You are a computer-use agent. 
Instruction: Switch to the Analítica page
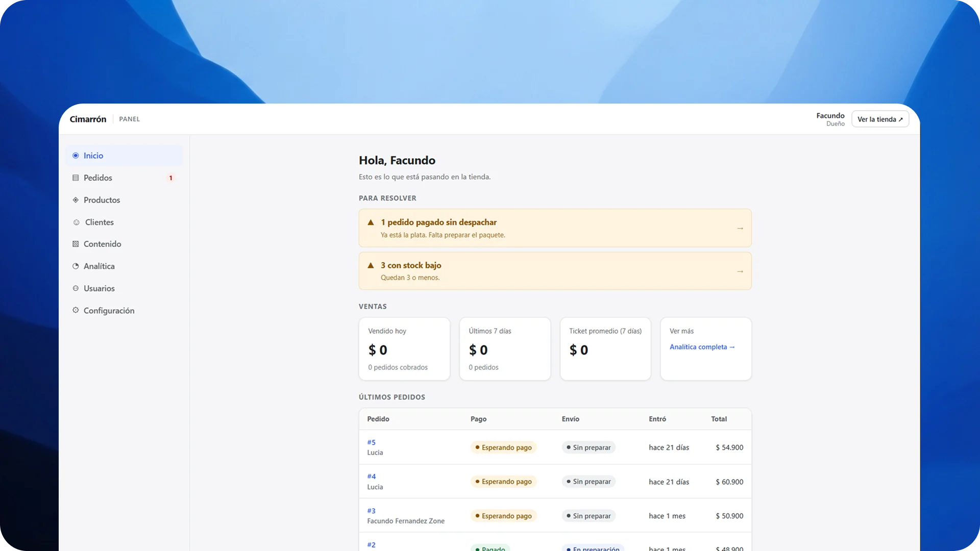click(x=124, y=266)
